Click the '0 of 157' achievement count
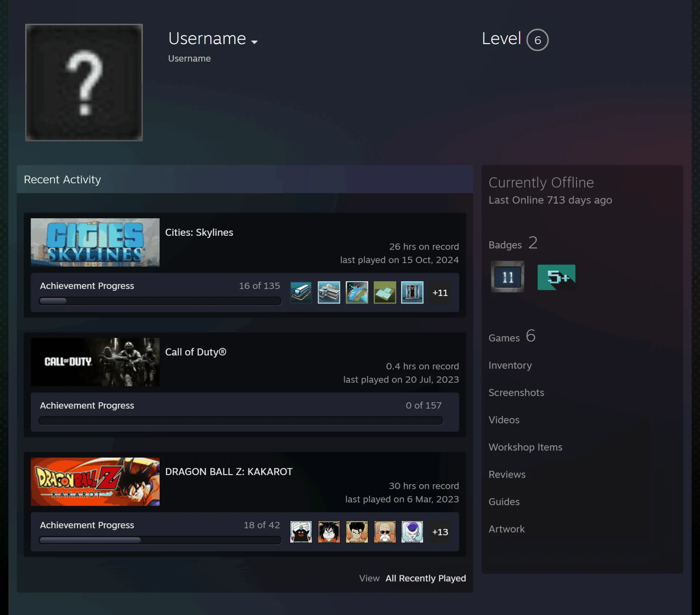Viewport: 700px width, 615px height. point(424,405)
